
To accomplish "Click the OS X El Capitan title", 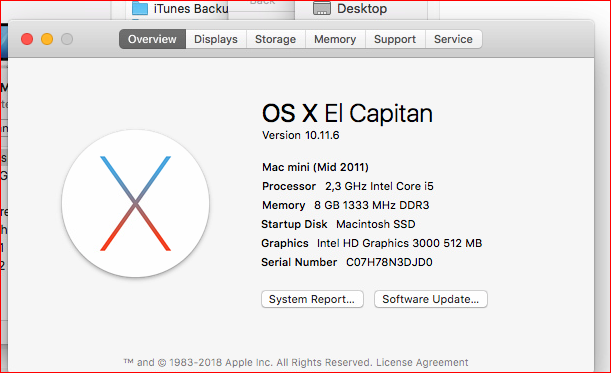I will (x=347, y=114).
